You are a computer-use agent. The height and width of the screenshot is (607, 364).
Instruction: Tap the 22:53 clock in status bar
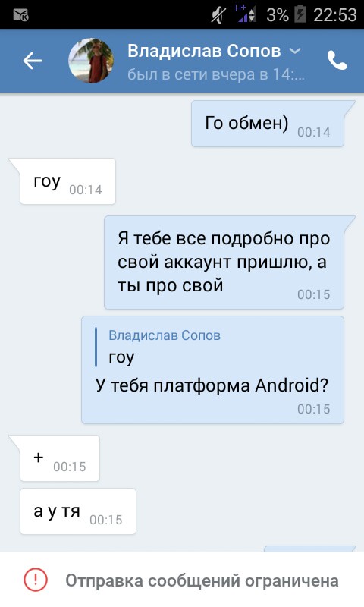335,15
